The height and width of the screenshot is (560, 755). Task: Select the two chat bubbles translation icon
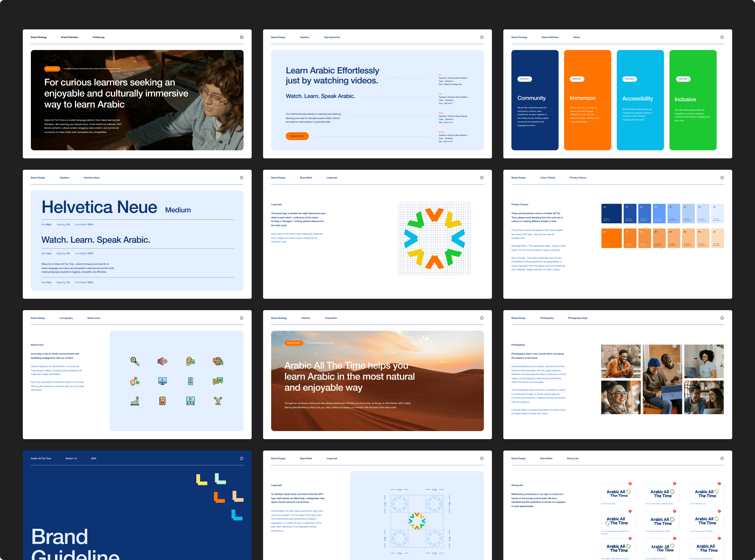tap(218, 381)
